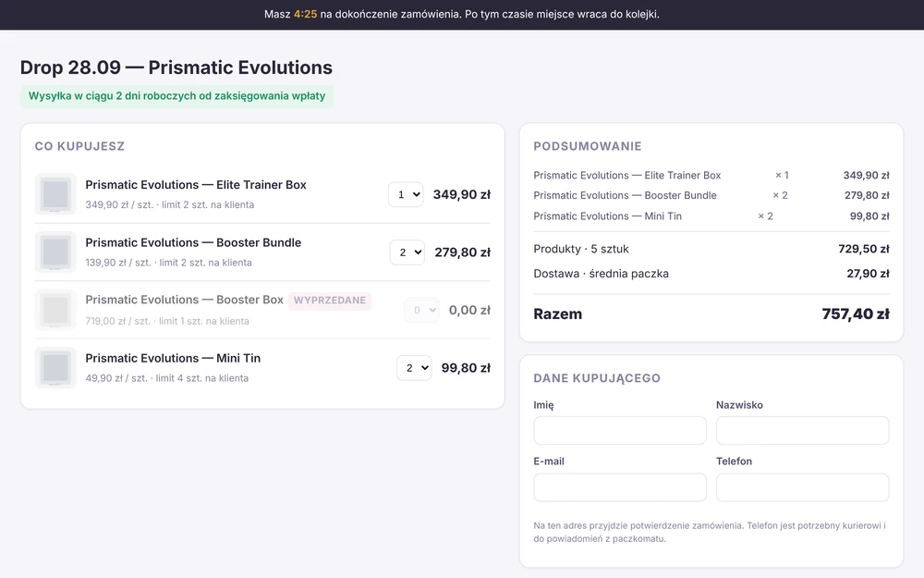Click the Elite Trainer Box product thumbnail

tap(55, 194)
